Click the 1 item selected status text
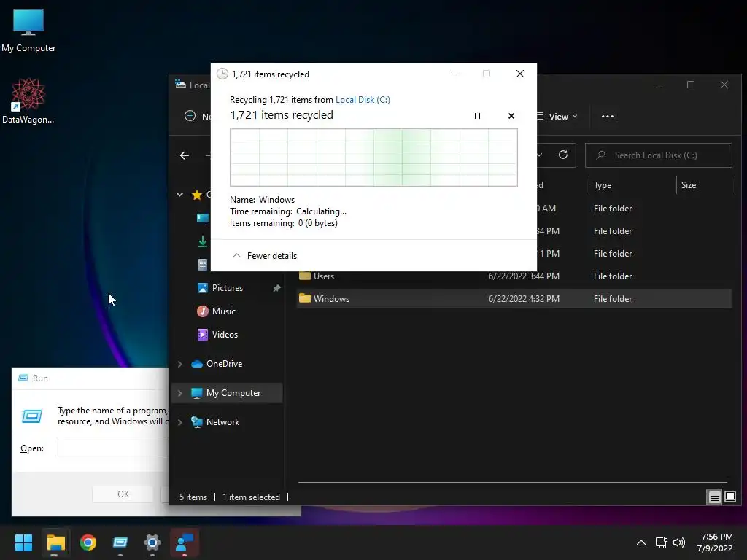Viewport: 747px width, 560px height. (x=251, y=497)
